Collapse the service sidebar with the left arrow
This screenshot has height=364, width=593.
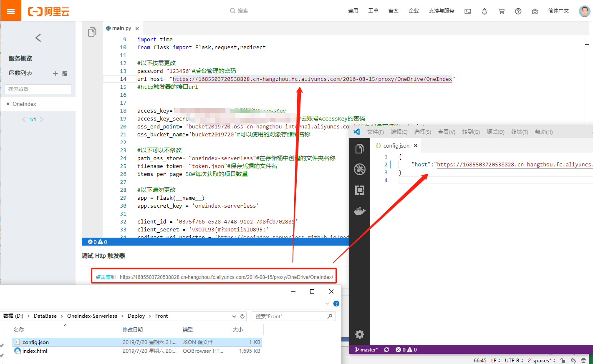(x=38, y=38)
